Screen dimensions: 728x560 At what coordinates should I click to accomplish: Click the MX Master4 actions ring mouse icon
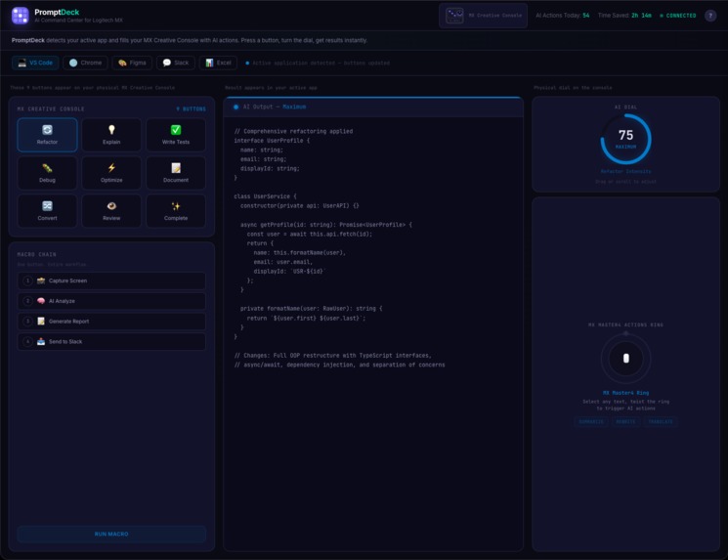coord(625,359)
